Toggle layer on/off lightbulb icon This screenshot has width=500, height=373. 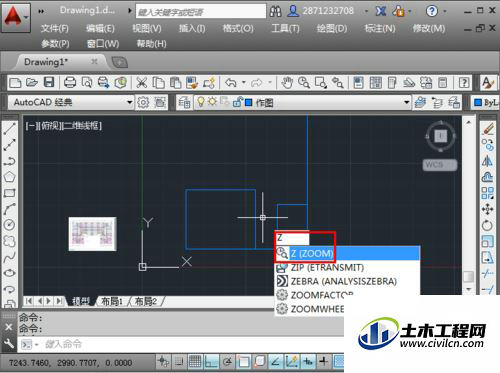201,102
